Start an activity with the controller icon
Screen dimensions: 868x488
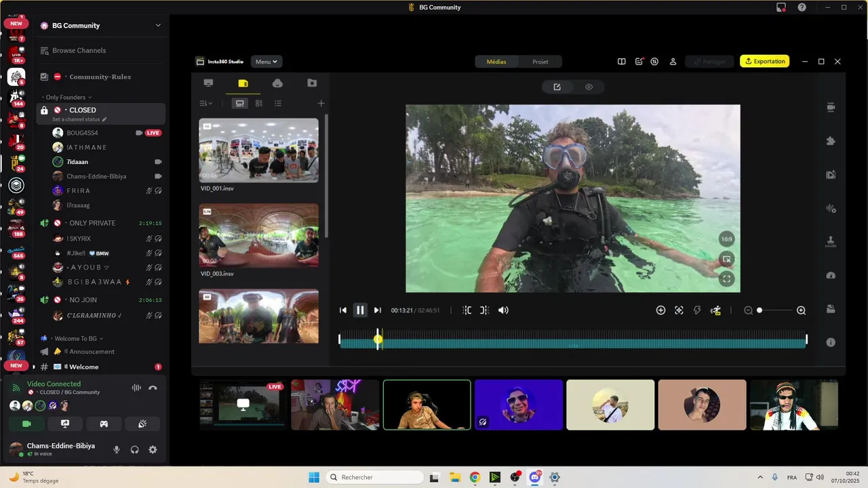point(104,424)
